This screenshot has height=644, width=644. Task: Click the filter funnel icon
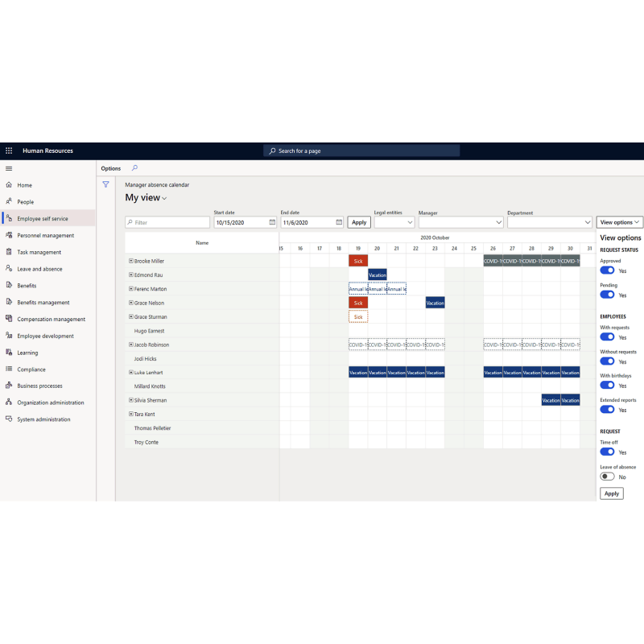pos(105,184)
